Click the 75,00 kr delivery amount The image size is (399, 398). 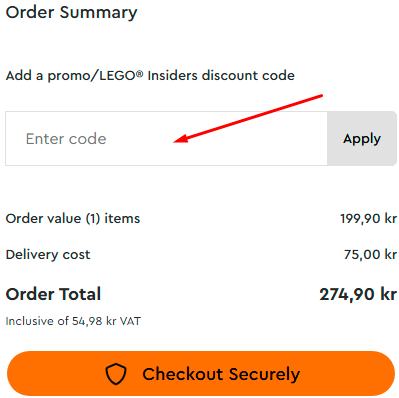370,255
